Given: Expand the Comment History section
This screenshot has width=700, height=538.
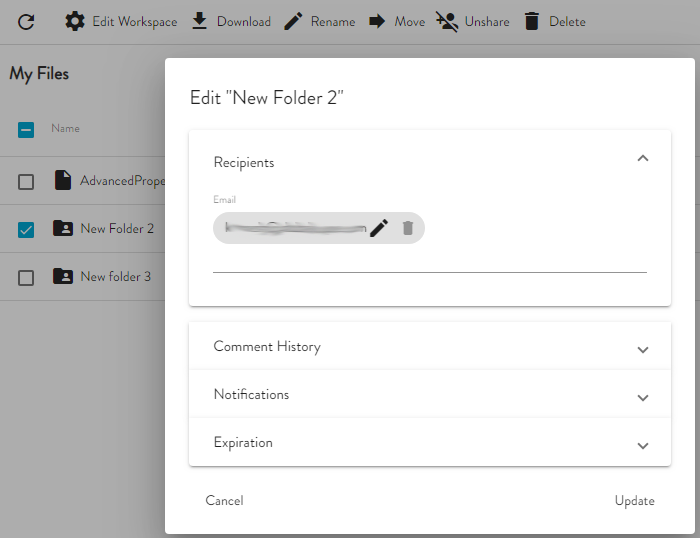Looking at the screenshot, I should (x=643, y=349).
